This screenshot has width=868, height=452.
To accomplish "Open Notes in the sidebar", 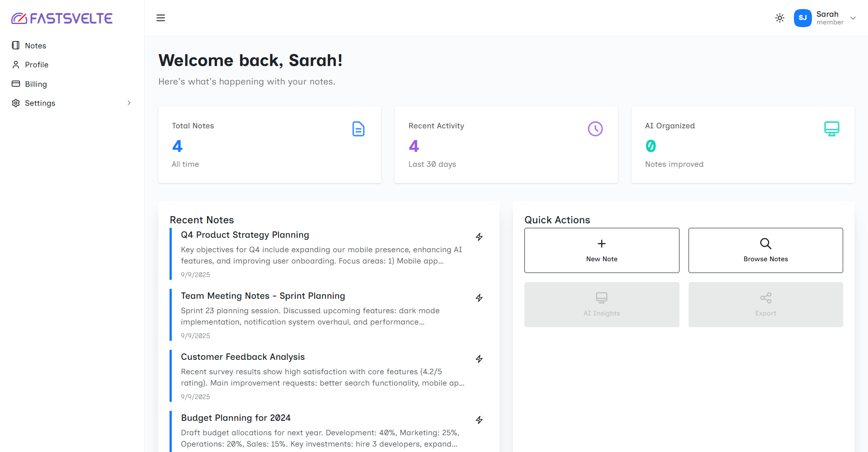I will (35, 46).
